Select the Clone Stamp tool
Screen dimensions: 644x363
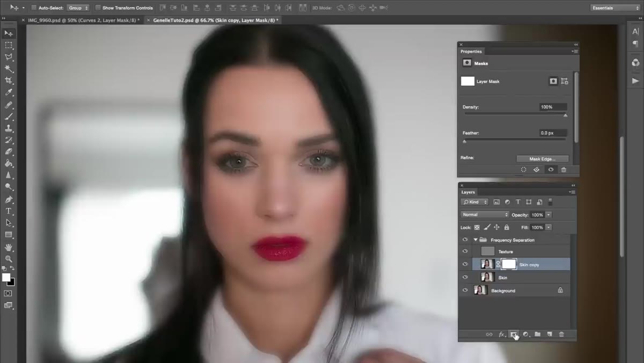(9, 129)
